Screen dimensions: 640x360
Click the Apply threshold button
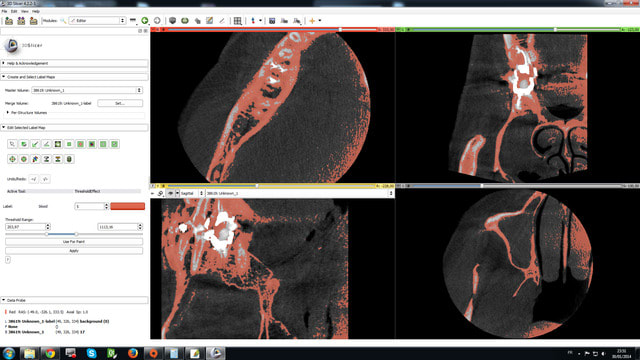point(74,251)
